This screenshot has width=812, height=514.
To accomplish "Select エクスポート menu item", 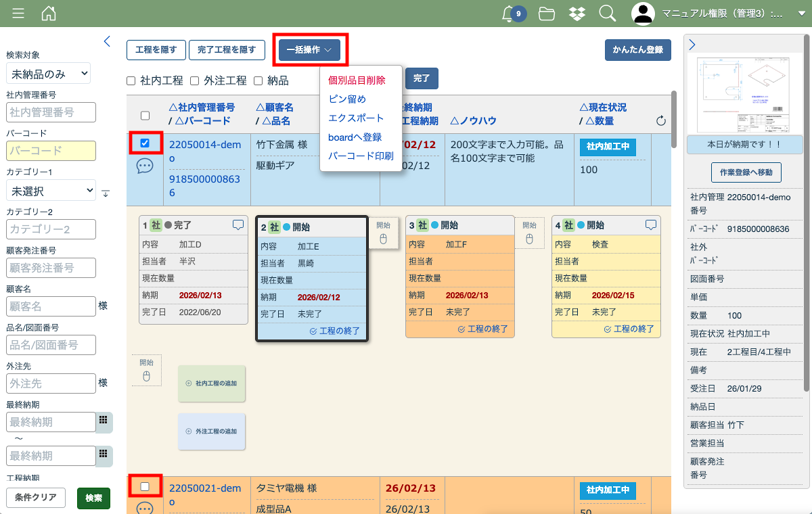I will tap(356, 118).
